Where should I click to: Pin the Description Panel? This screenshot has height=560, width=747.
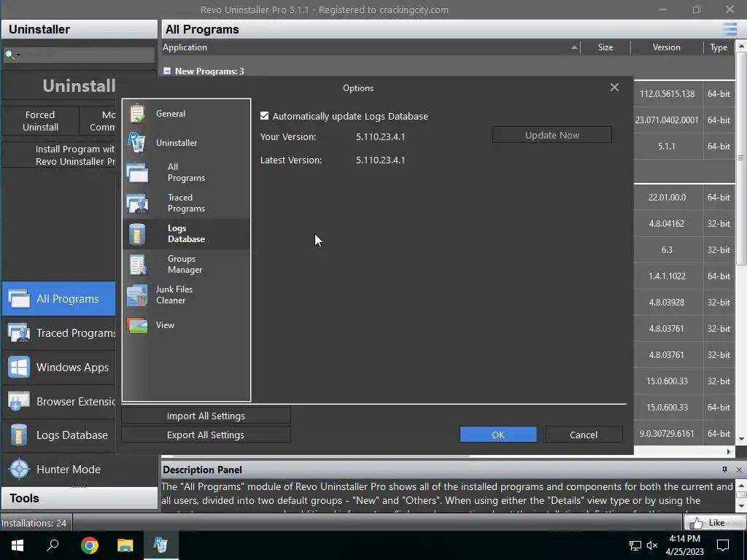(724, 470)
